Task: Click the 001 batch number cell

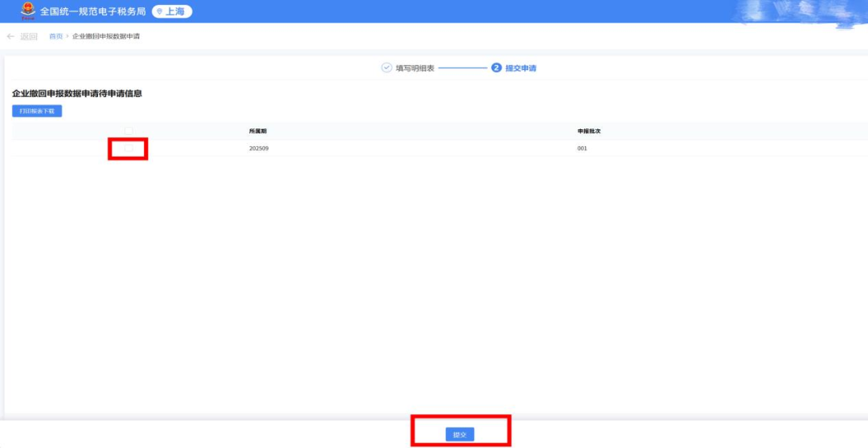Action: coord(582,149)
